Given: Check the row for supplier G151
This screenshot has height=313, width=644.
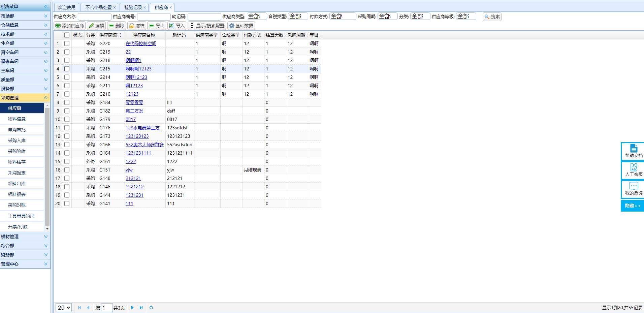Looking at the screenshot, I should (67, 170).
